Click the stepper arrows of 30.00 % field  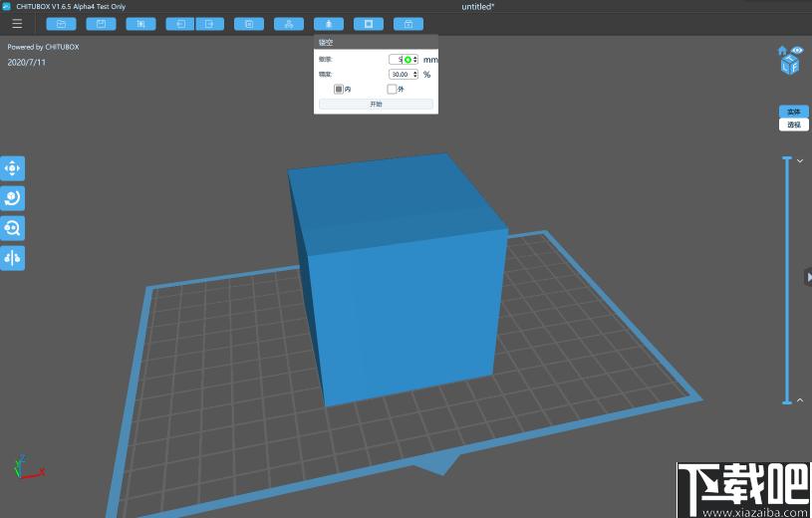pos(415,75)
